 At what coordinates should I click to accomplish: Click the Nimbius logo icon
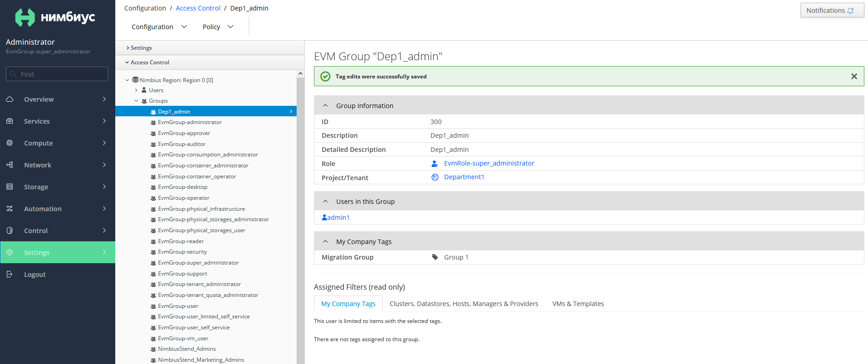pos(25,17)
